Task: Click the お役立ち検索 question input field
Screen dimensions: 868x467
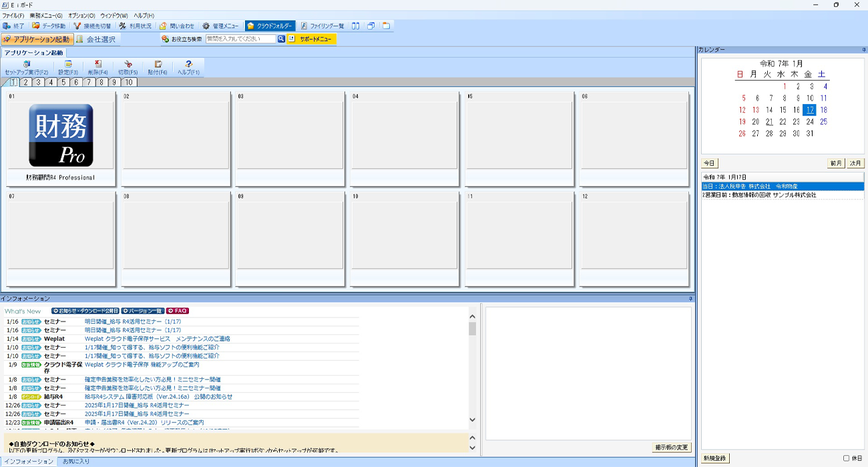Action: tap(240, 39)
